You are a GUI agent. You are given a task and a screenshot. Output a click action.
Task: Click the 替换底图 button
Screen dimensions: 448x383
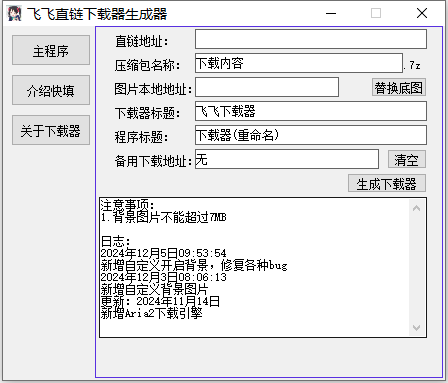point(399,88)
